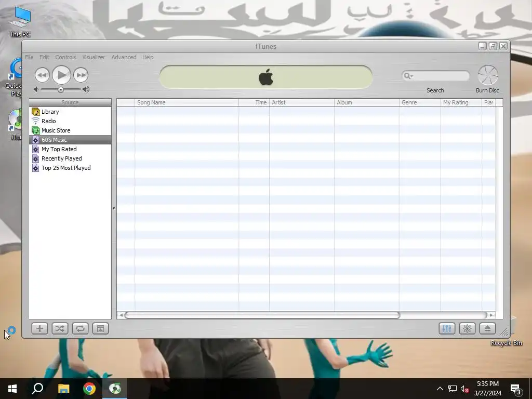Select the My Top Rated playlist

pyautogui.click(x=70, y=149)
